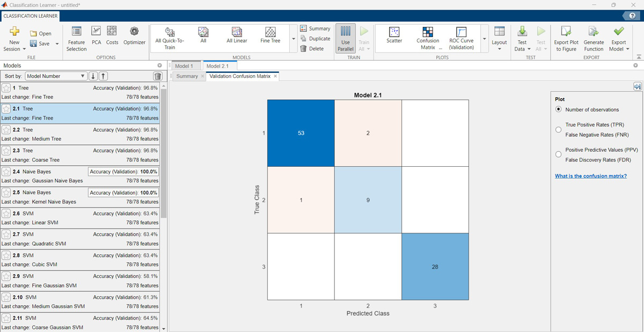Enable True Positive Rates display

558,129
